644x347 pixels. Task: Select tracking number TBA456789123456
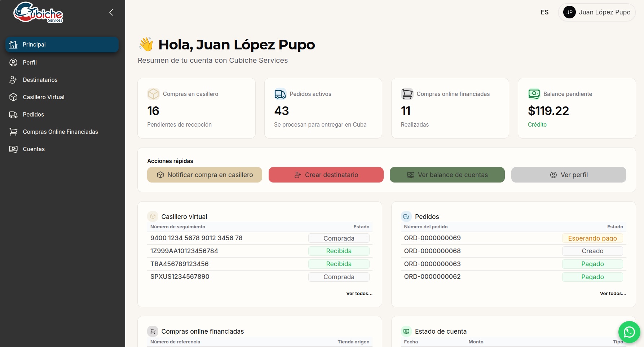(x=180, y=264)
